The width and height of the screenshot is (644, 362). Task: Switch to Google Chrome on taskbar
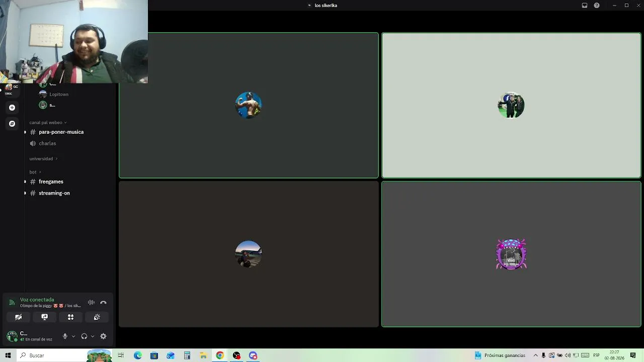click(220, 355)
